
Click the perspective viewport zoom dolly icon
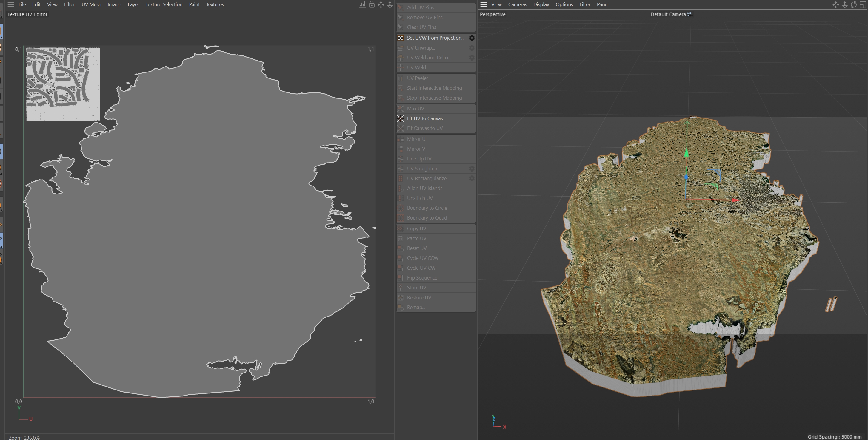[x=845, y=4]
